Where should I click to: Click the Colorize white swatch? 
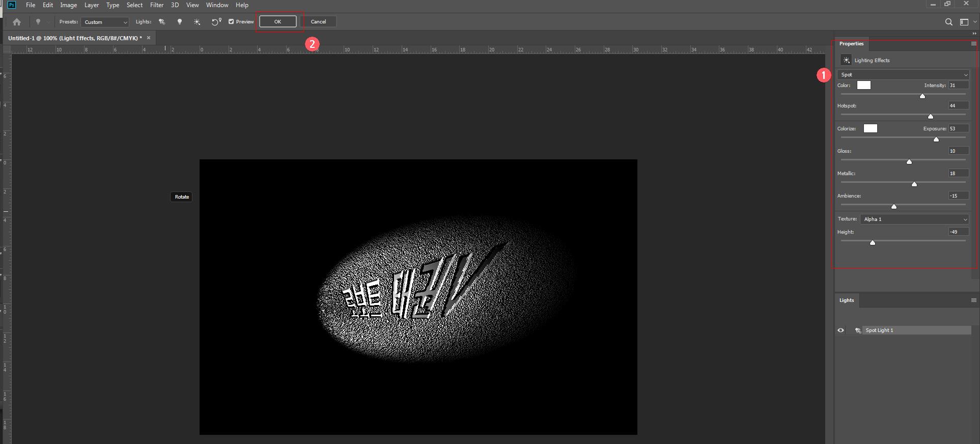[871, 128]
